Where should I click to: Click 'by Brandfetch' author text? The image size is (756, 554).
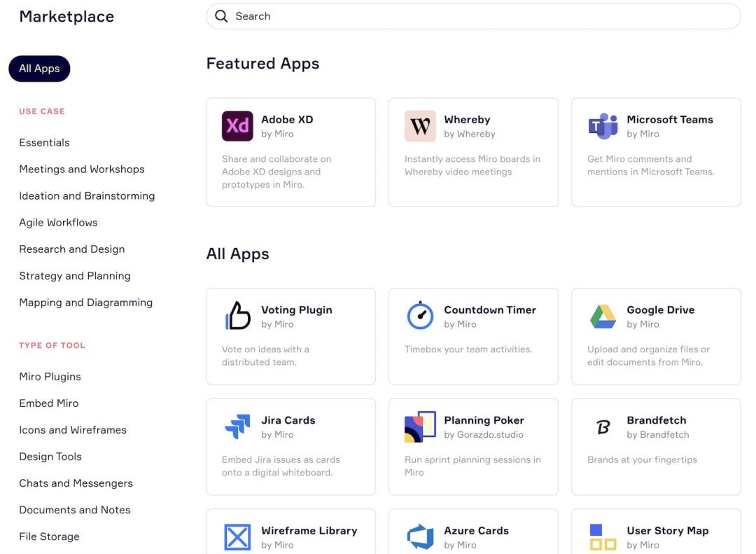pos(658,435)
